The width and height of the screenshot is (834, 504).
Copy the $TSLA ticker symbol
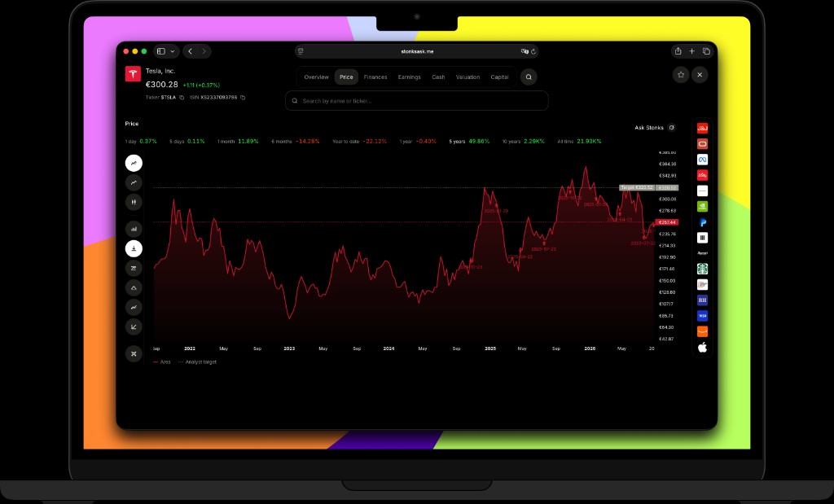tap(182, 97)
